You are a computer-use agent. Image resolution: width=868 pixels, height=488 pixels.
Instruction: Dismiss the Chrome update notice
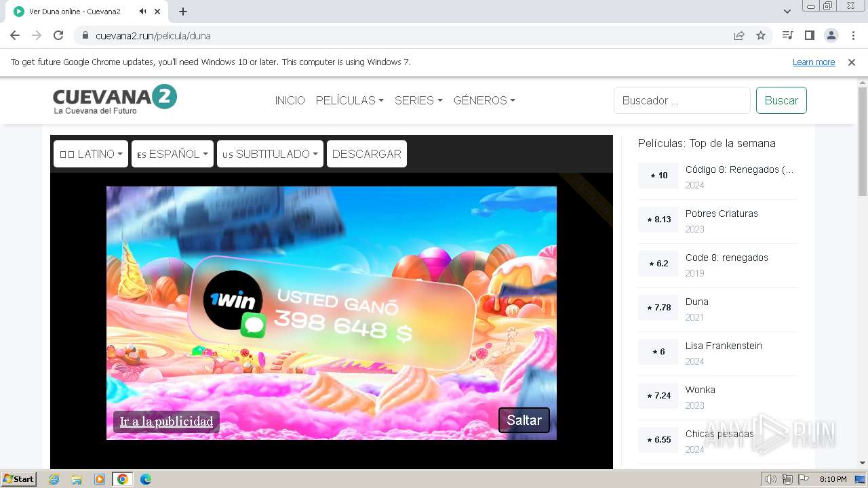tap(852, 62)
